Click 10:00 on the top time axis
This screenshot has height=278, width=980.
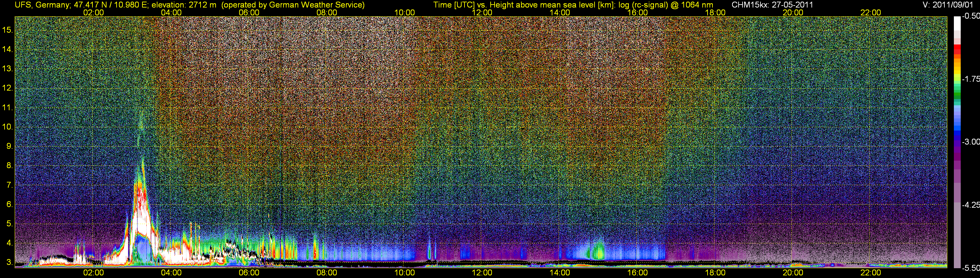404,12
